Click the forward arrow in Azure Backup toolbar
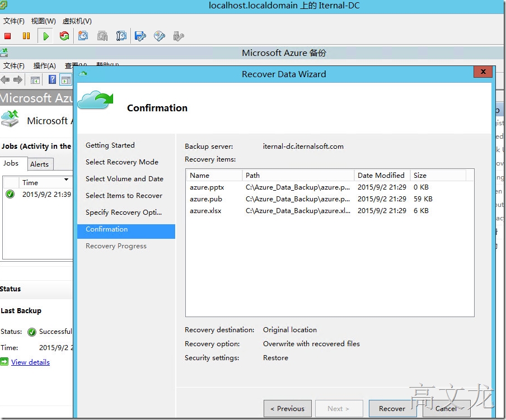The width and height of the screenshot is (506, 420). (x=18, y=79)
